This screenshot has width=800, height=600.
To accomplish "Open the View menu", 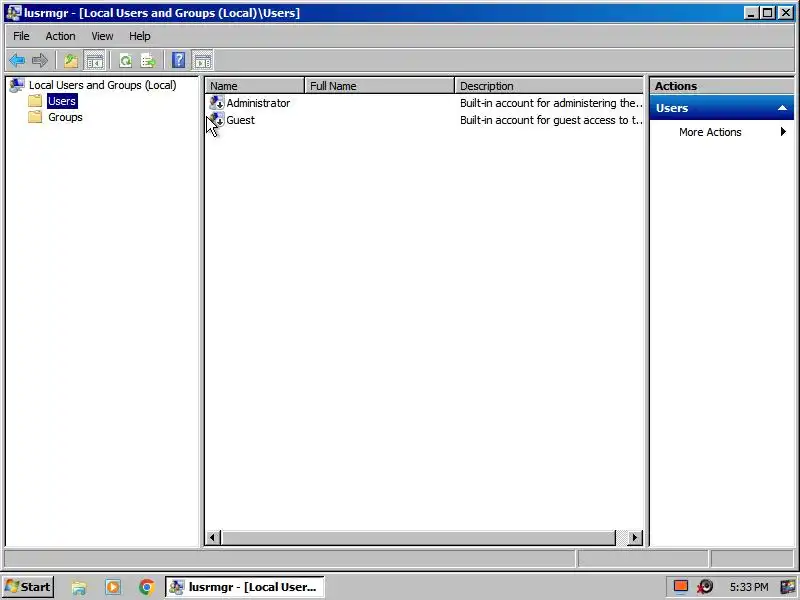I will click(102, 36).
